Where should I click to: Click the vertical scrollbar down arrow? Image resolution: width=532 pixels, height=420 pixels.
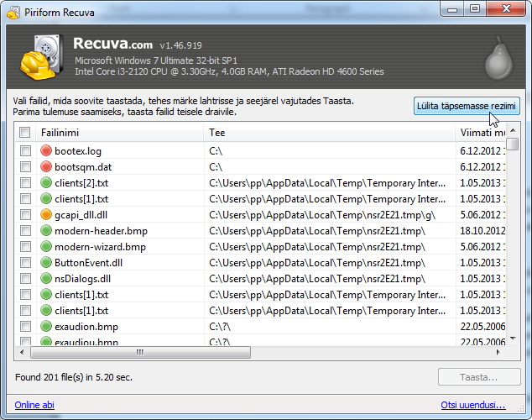tap(513, 339)
